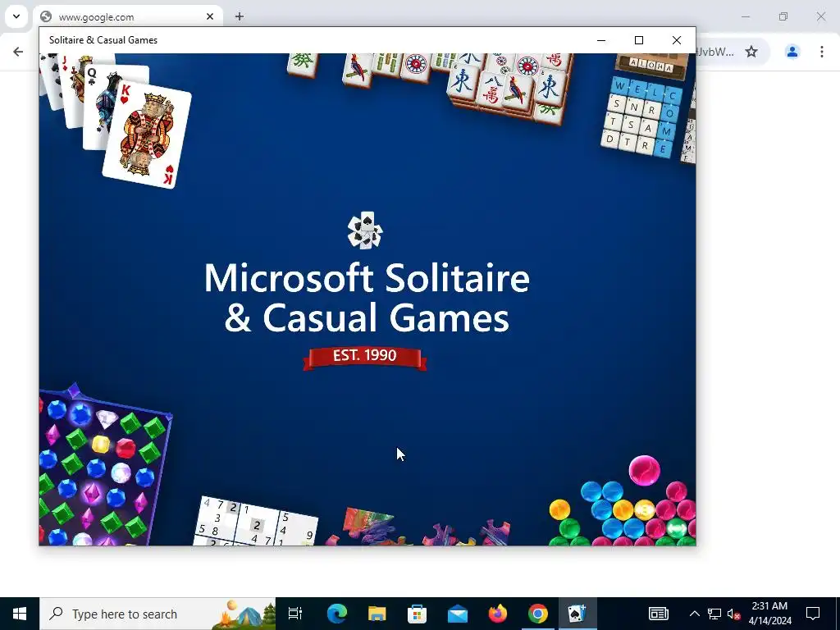Launch Firefox from the taskbar
This screenshot has height=630, width=840.
pos(498,614)
